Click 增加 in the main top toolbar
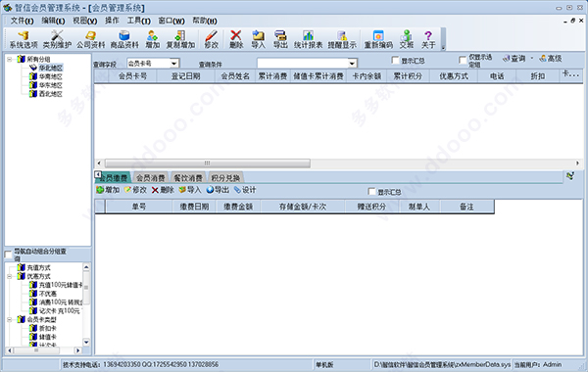The image size is (588, 372). [152, 39]
